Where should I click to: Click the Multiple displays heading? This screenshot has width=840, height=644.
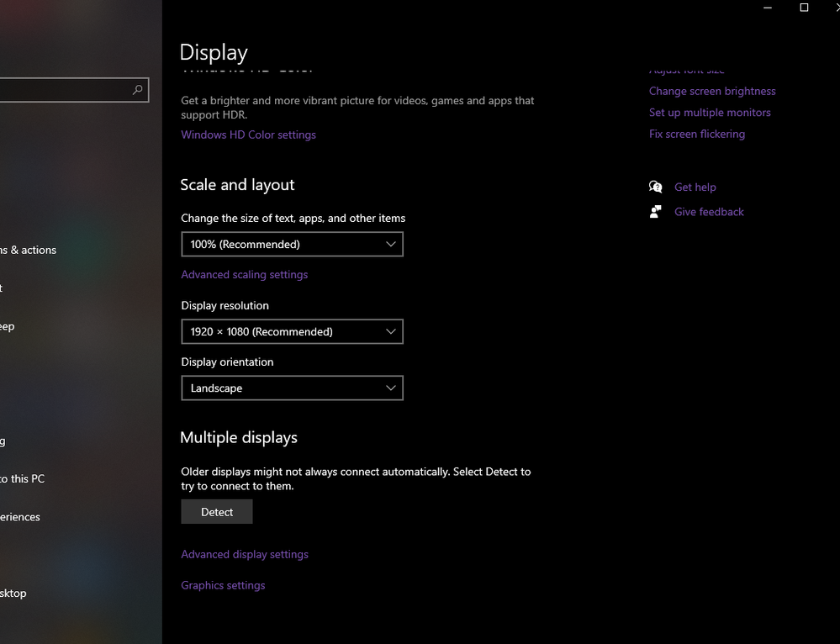click(x=239, y=438)
